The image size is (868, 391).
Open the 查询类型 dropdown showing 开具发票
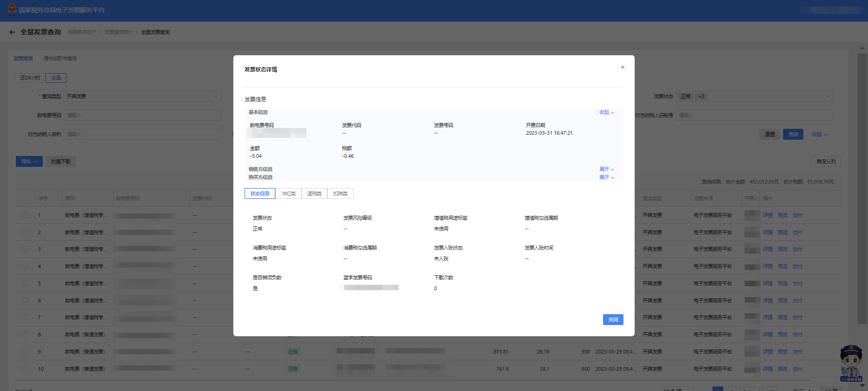(x=142, y=96)
